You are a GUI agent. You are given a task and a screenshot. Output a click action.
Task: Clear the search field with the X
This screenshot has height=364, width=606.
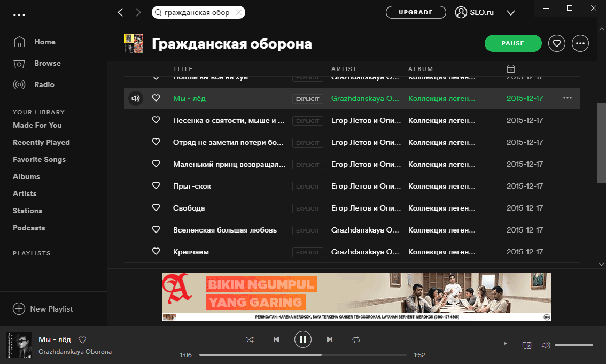click(239, 12)
